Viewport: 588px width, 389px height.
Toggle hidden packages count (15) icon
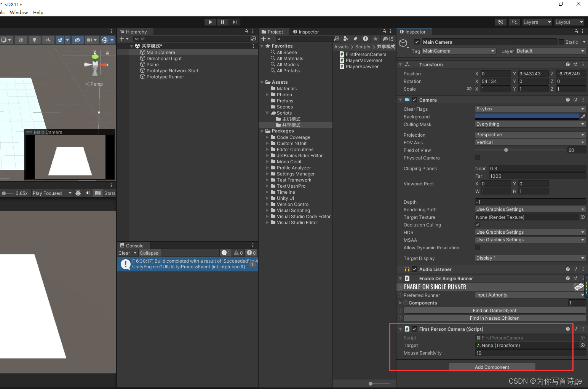coord(388,39)
